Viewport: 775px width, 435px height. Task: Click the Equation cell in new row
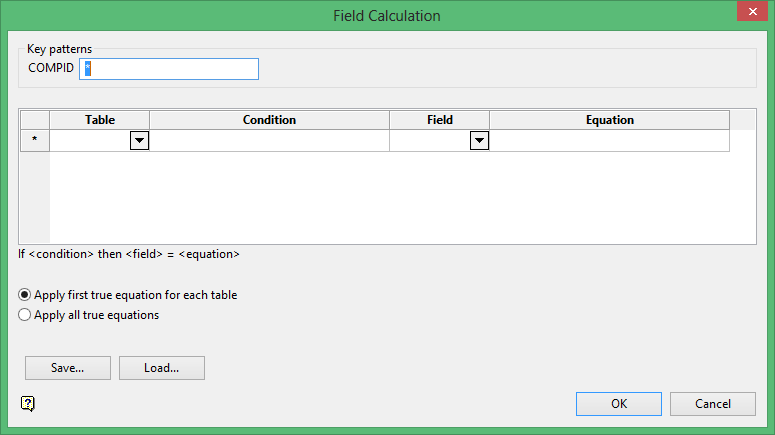click(610, 141)
